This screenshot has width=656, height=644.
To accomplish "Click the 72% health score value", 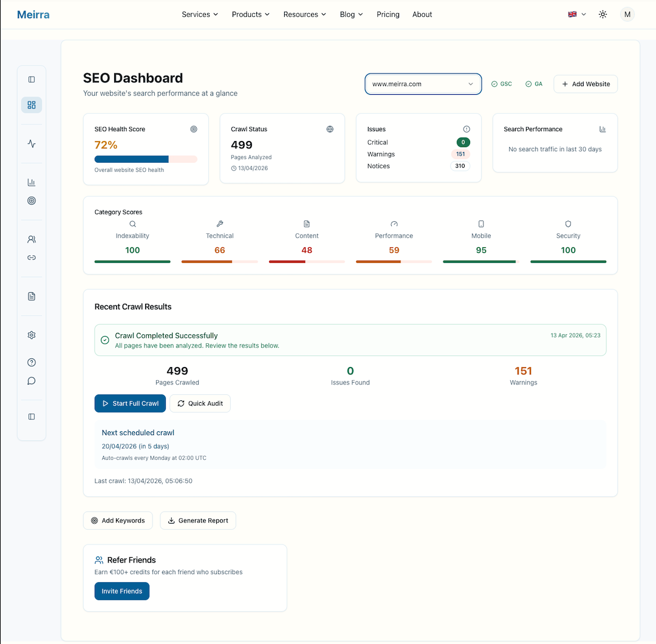I will (x=106, y=145).
